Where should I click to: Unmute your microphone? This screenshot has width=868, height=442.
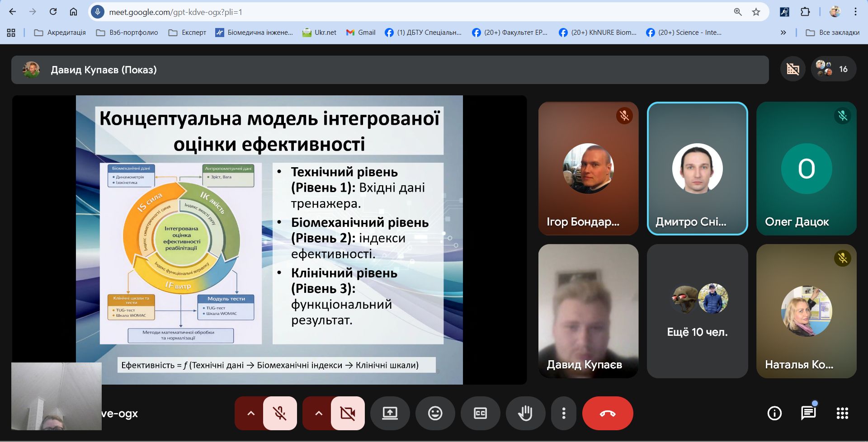coord(280,413)
